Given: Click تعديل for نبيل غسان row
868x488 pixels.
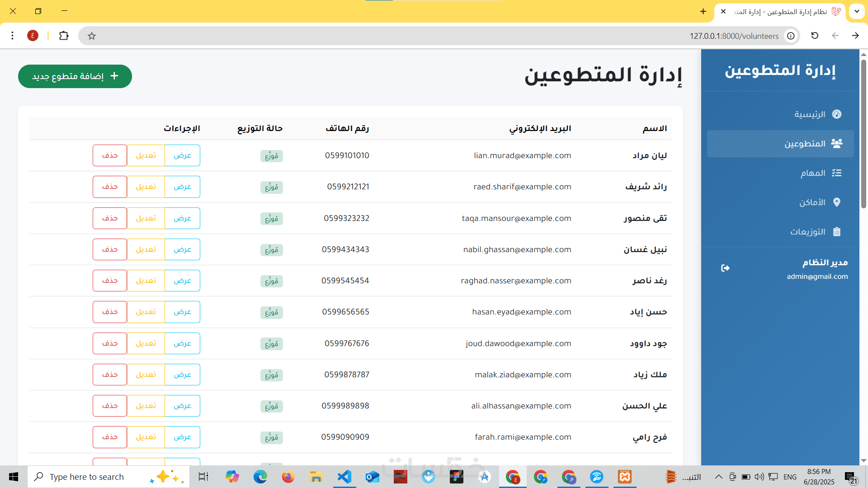Looking at the screenshot, I should (x=146, y=249).
